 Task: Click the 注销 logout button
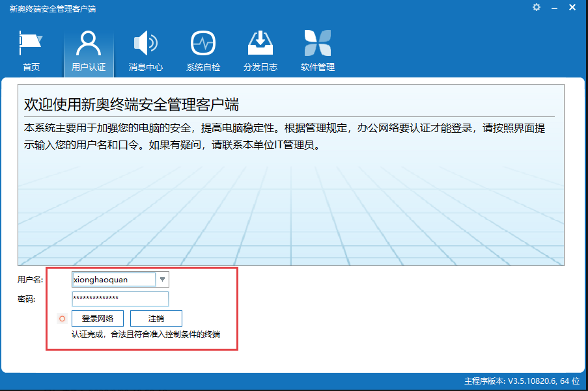pos(156,319)
